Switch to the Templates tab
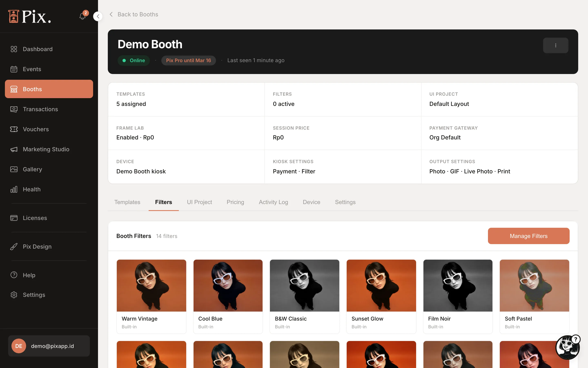The width and height of the screenshot is (588, 368). [x=127, y=202]
